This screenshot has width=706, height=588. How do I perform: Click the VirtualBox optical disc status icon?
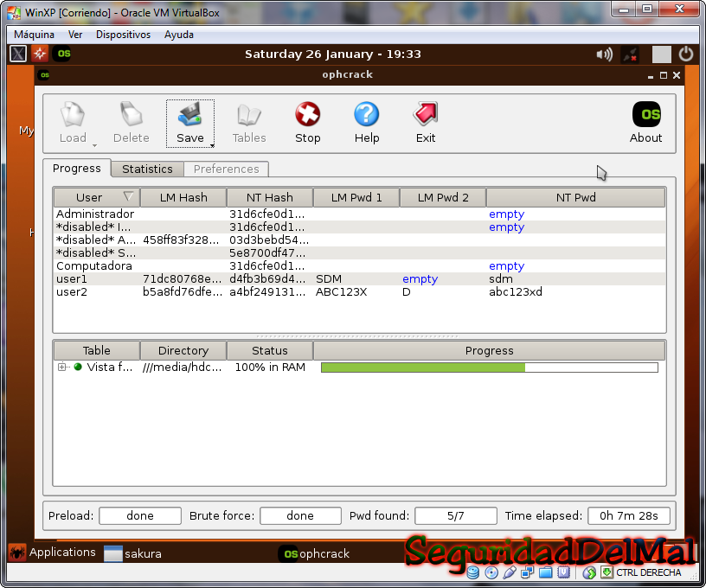(x=491, y=572)
